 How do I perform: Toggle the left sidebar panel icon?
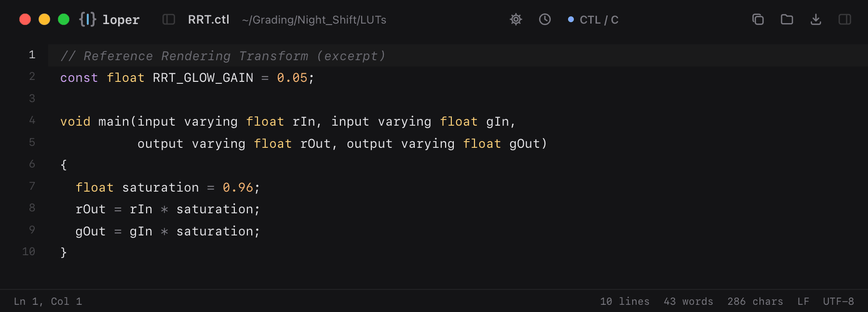pos(169,19)
